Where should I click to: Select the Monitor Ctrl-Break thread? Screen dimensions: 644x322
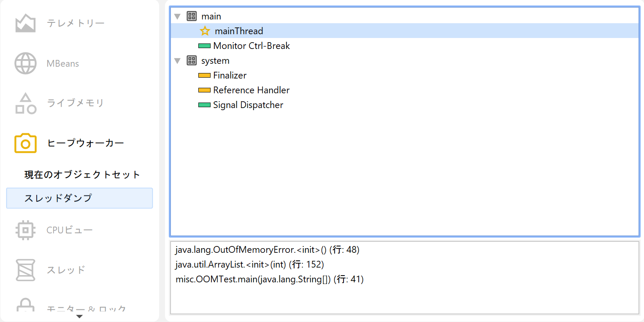tap(251, 46)
